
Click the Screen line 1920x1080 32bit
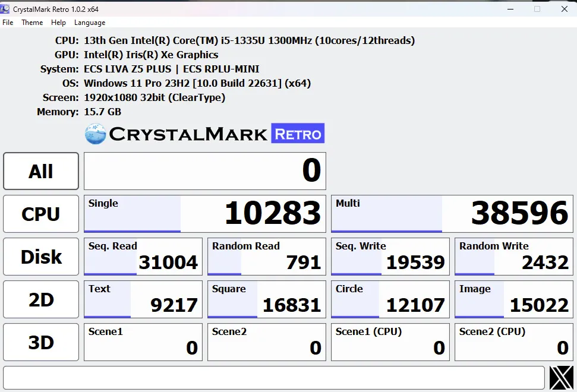click(155, 98)
